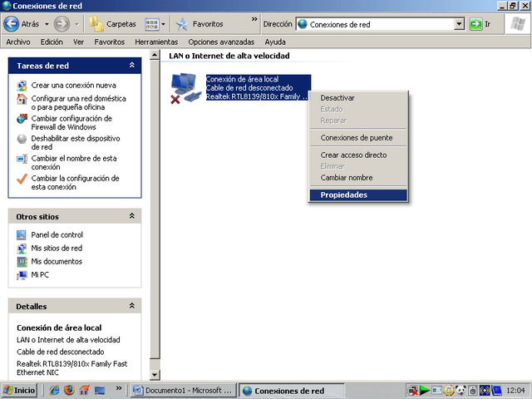Click Cambiar configuración de Firewall link
The height and width of the screenshot is (399, 532).
[x=71, y=123]
